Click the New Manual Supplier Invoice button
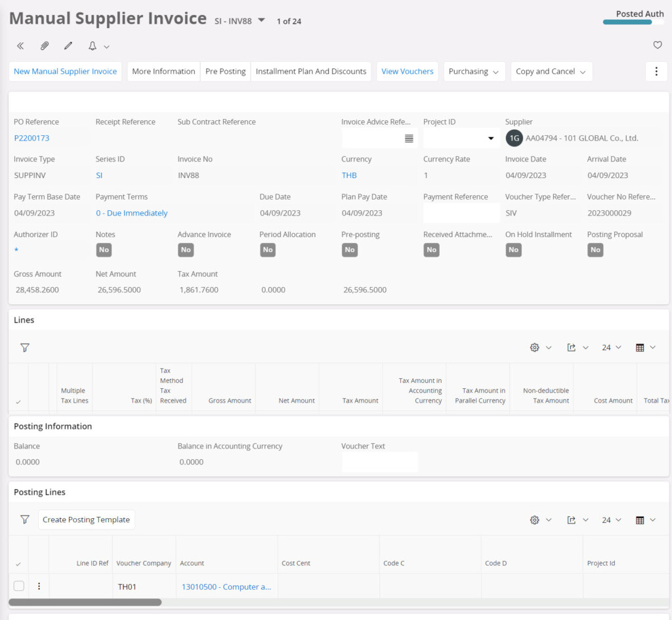The height and width of the screenshot is (620, 672). click(x=65, y=72)
